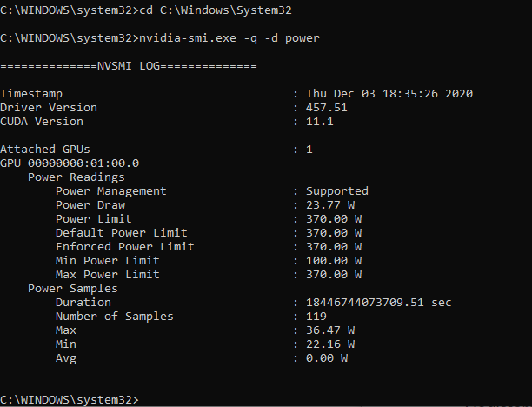Click the Attached GPUs label
532x407 pixels.
45,150
